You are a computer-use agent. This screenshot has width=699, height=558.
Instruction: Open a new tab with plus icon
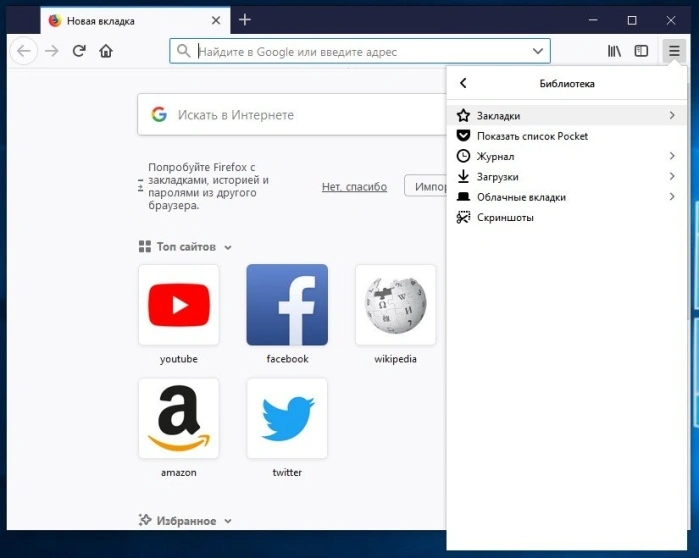[245, 20]
